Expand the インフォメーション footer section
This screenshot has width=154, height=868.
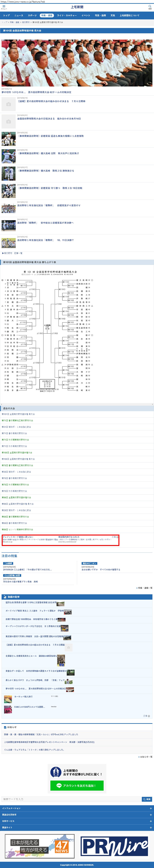click(151, 808)
